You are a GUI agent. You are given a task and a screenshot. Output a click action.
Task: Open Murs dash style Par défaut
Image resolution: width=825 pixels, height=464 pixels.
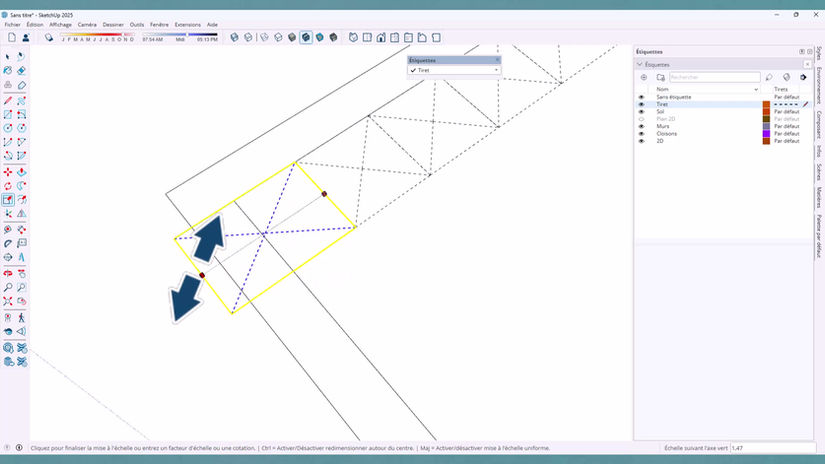[787, 126]
